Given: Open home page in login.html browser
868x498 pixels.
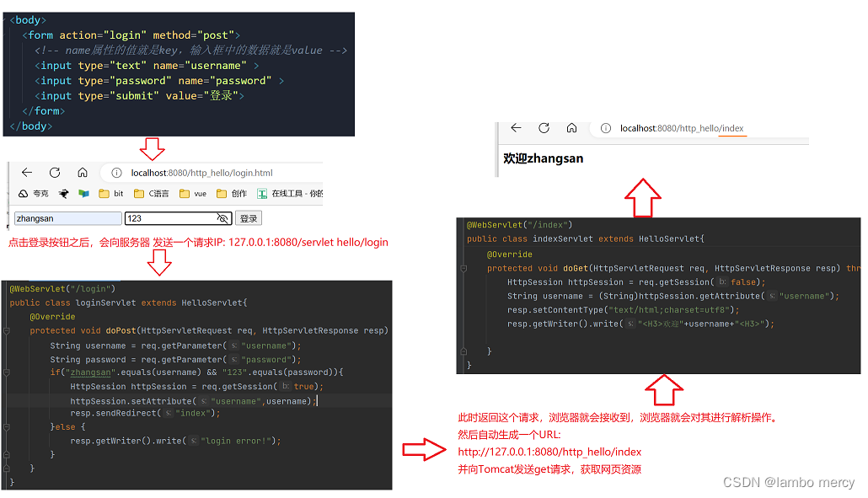Looking at the screenshot, I should click(83, 173).
